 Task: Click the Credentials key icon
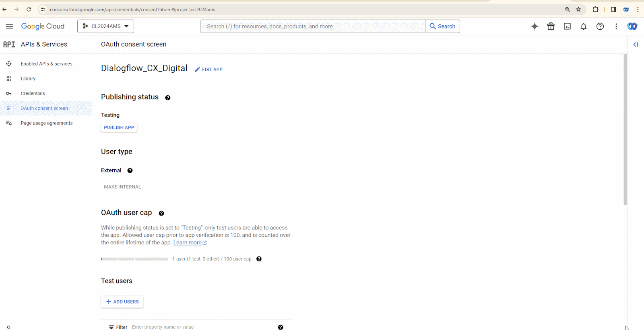pos(9,94)
